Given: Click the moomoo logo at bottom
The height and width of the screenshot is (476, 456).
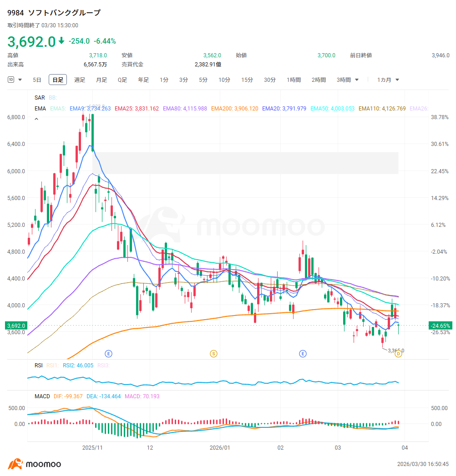Looking at the screenshot, I should pos(34,464).
